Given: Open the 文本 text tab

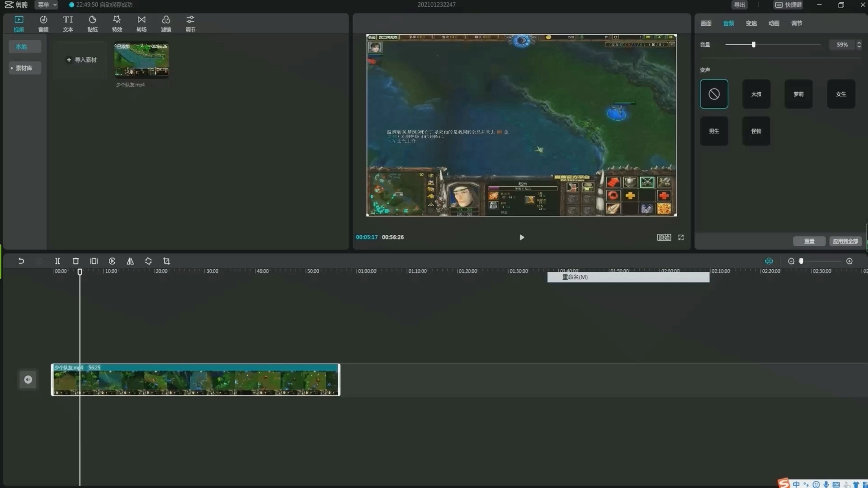Looking at the screenshot, I should (x=68, y=23).
